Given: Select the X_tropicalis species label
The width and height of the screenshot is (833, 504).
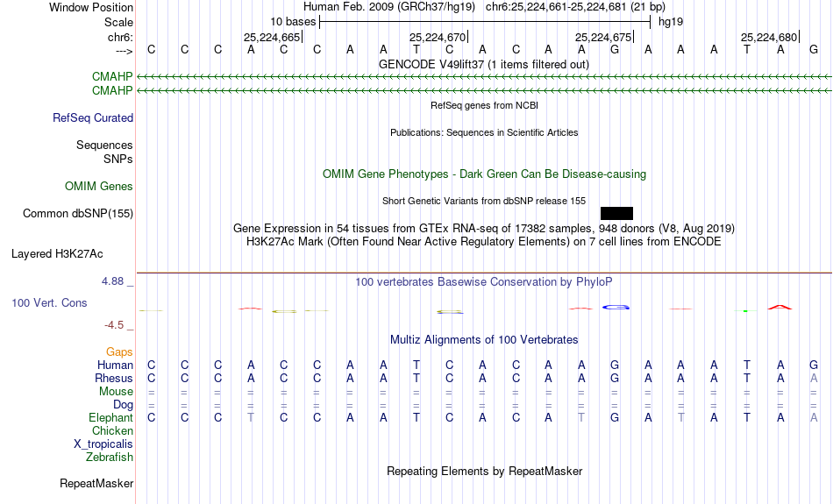Looking at the screenshot, I should (x=103, y=444).
